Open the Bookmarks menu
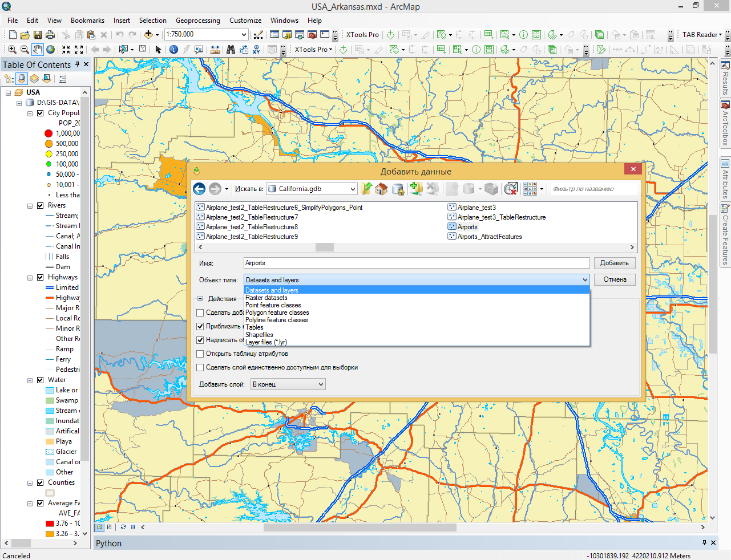The height and width of the screenshot is (560, 731). click(87, 21)
